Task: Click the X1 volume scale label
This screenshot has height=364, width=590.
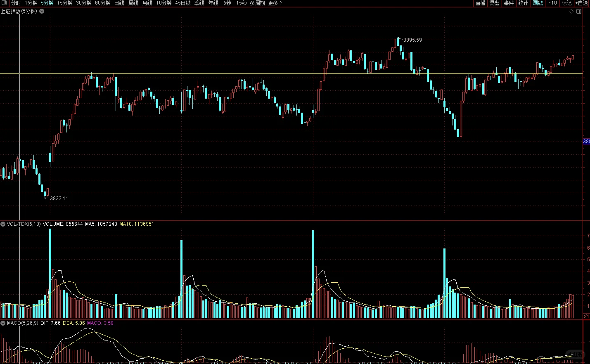Action: [x=586, y=317]
